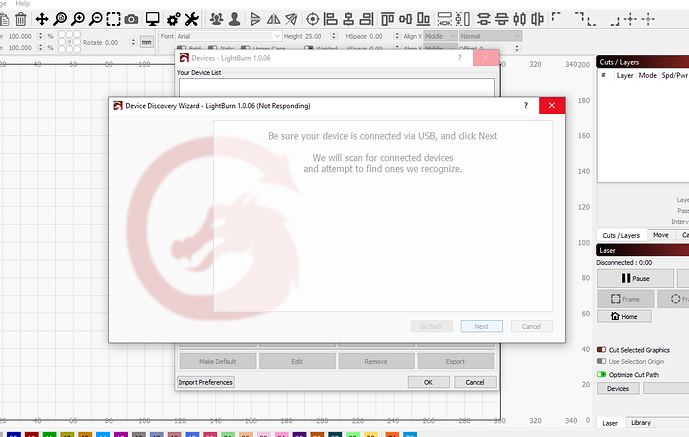689x437 pixels.
Task: Click the align bottom edges icon
Action: pyautogui.click(x=423, y=19)
